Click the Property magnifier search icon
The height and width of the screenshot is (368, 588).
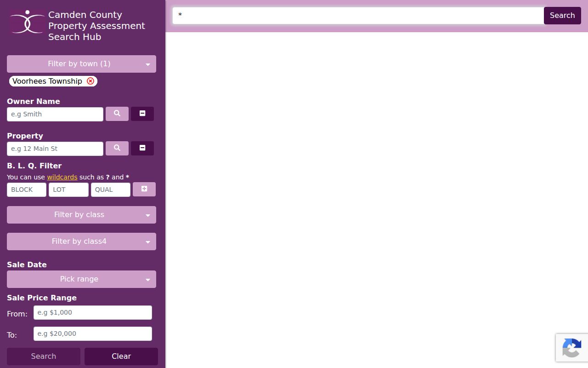tap(117, 148)
